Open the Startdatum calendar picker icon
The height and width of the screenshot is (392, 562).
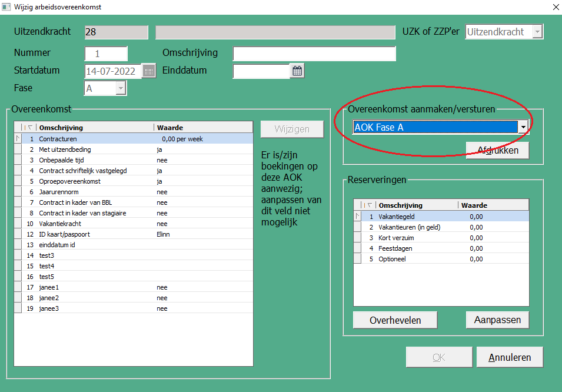point(149,71)
